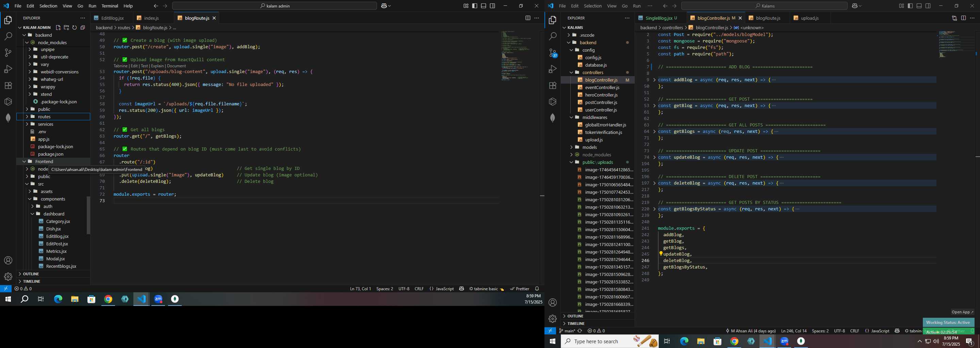
Task: Switch to index.js tab in left window
Action: [151, 18]
